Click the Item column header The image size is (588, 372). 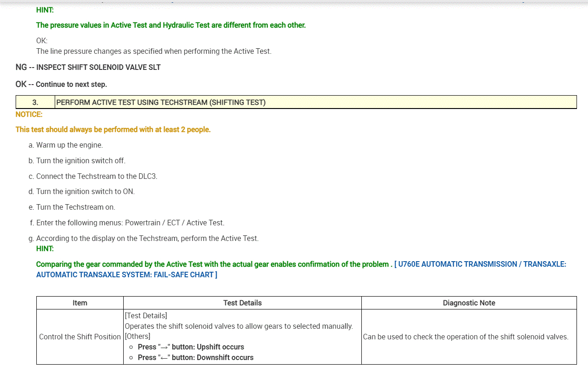80,303
